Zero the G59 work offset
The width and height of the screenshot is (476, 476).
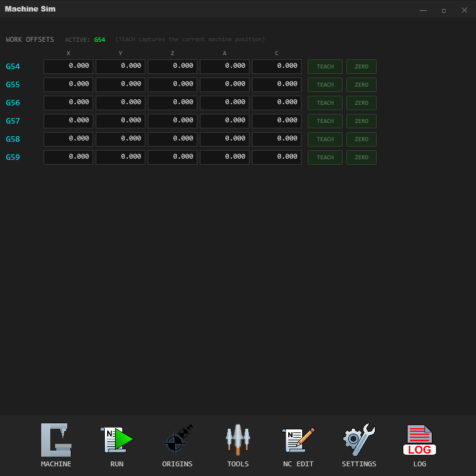(x=362, y=157)
